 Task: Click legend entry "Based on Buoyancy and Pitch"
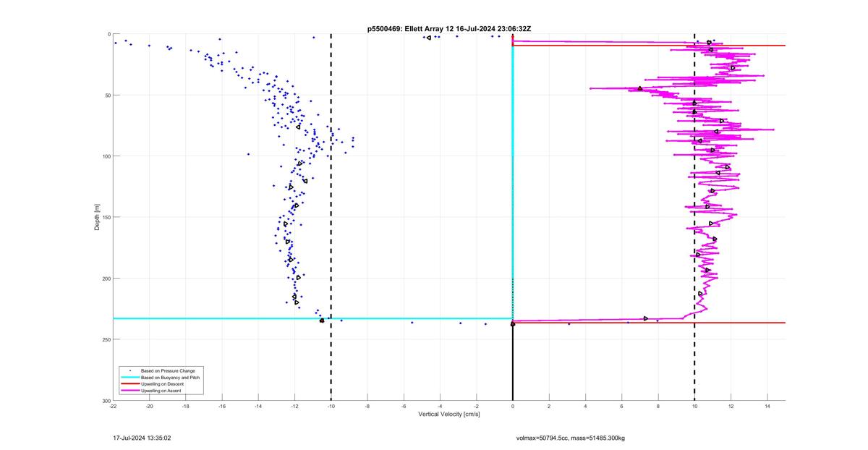170,378
